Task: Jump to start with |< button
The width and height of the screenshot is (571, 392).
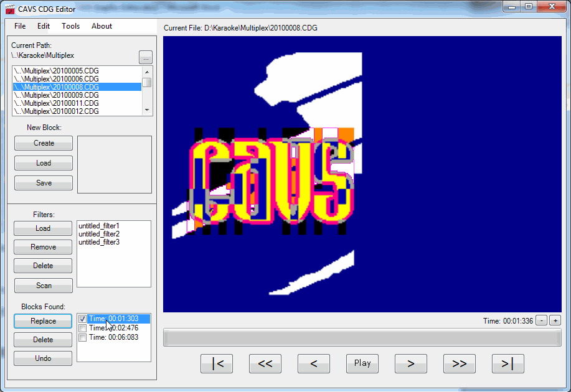Action: (x=217, y=363)
